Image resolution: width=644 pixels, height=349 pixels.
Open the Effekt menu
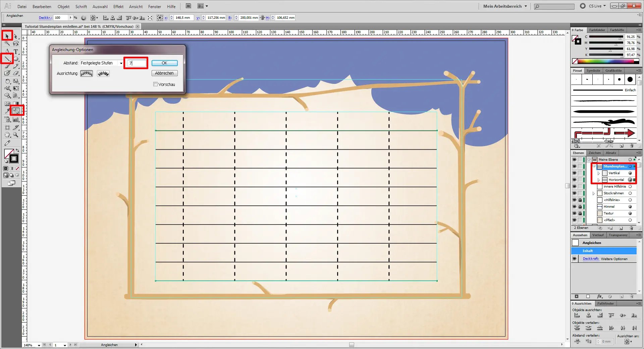pyautogui.click(x=118, y=6)
